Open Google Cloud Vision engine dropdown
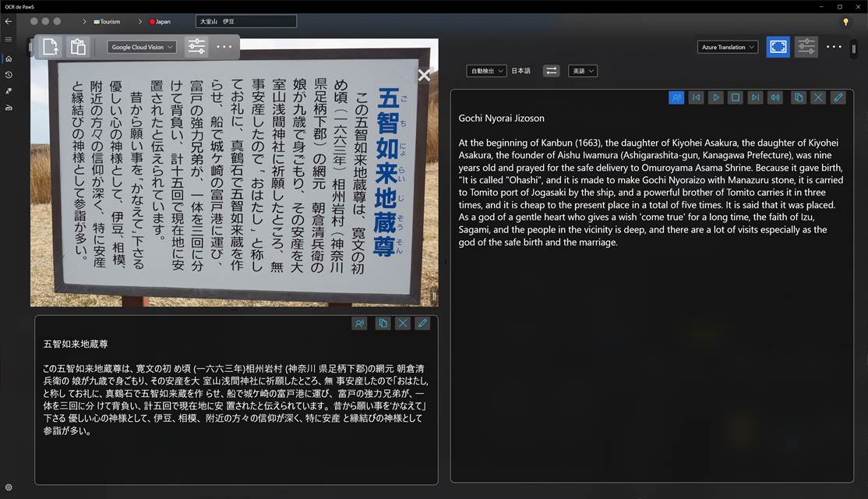The width and height of the screenshot is (868, 499). [142, 47]
